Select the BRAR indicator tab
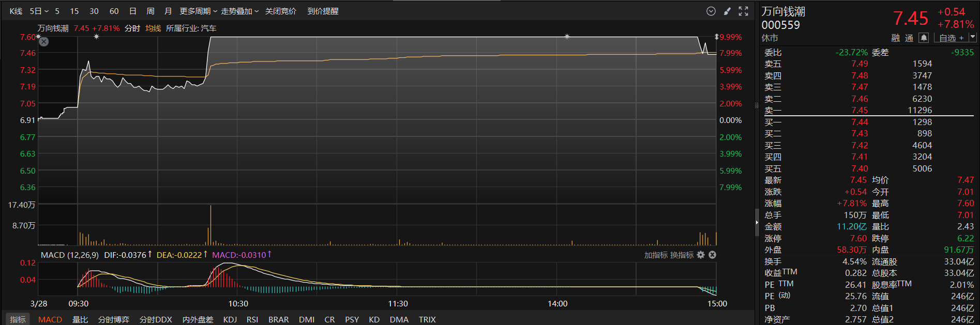 (x=279, y=319)
